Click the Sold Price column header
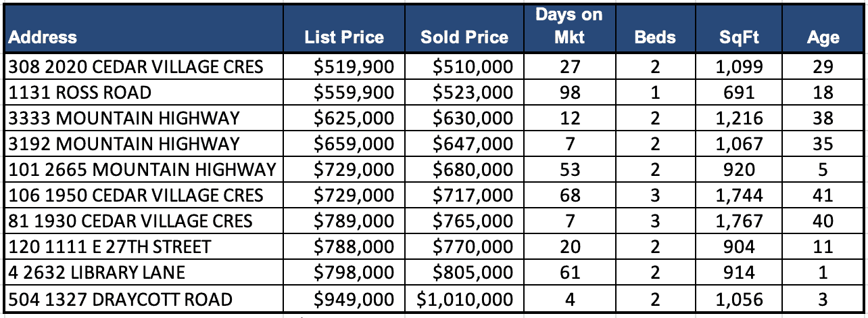Image resolution: width=868 pixels, height=318 pixels. pyautogui.click(x=464, y=37)
